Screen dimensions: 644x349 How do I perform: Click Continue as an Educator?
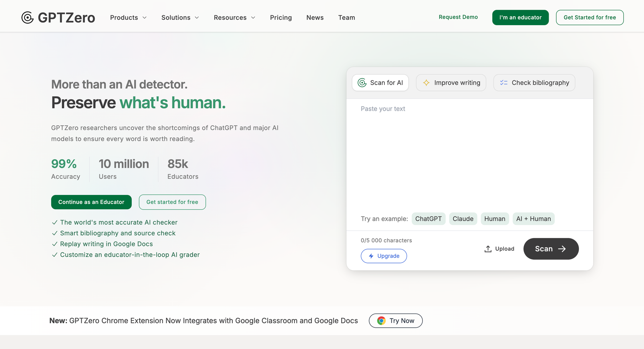pyautogui.click(x=91, y=202)
